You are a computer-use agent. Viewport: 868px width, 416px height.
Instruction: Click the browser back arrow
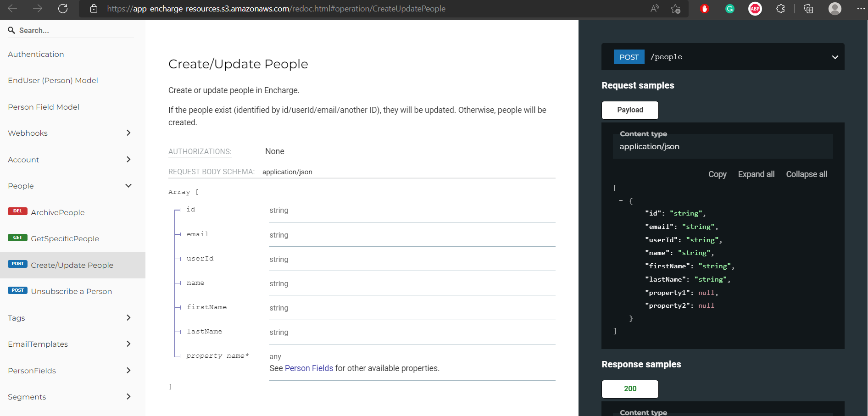(12, 9)
